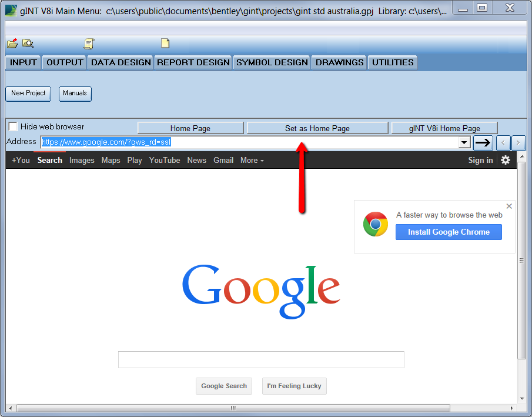532x417 pixels.
Task: Click Set as Home Page button
Action: click(x=317, y=128)
